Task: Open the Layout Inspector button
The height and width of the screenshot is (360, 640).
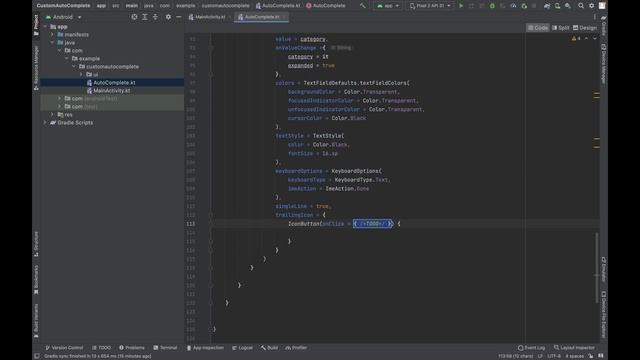Action: tap(574, 348)
